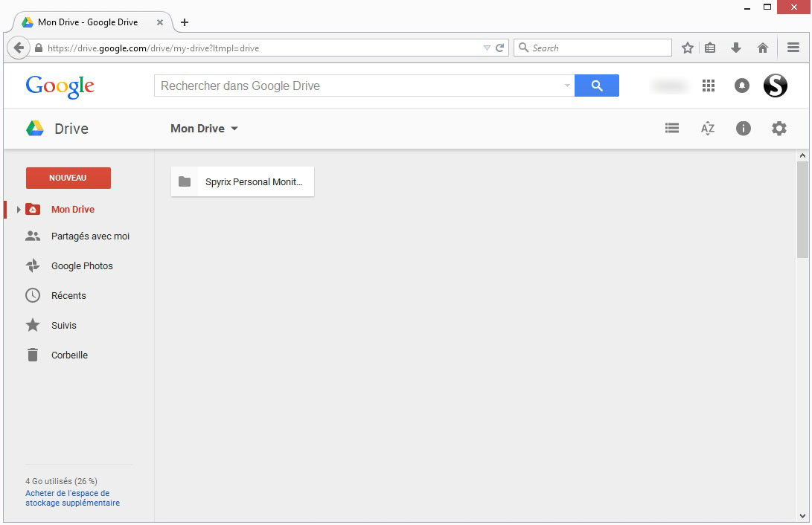The height and width of the screenshot is (525, 812).
Task: Click the site identity lock icon
Action: click(38, 48)
